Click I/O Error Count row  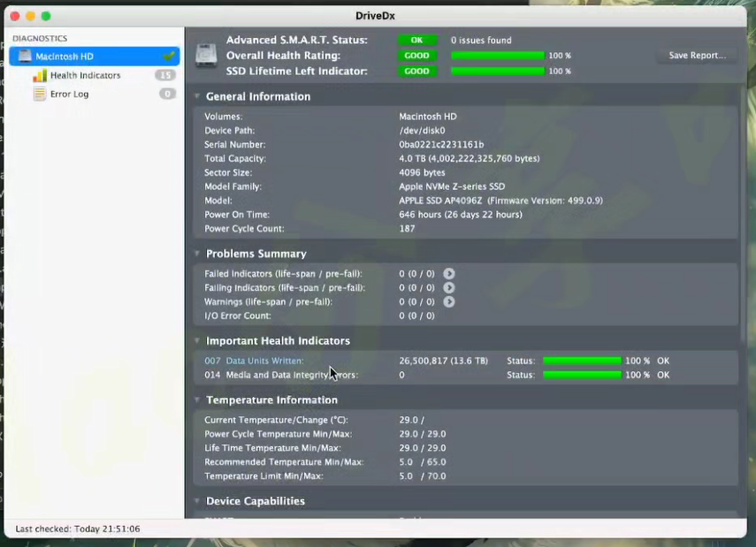point(465,315)
